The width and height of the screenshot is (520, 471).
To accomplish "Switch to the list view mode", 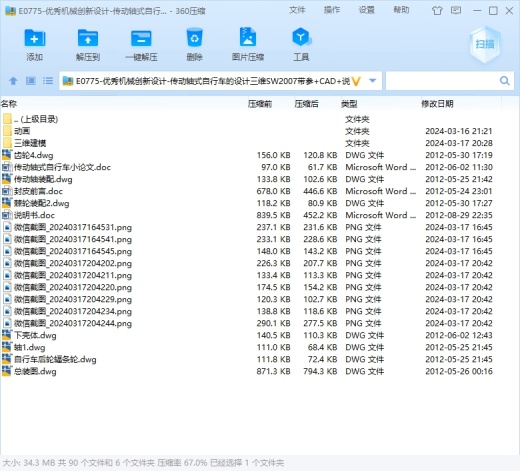I will (48, 81).
